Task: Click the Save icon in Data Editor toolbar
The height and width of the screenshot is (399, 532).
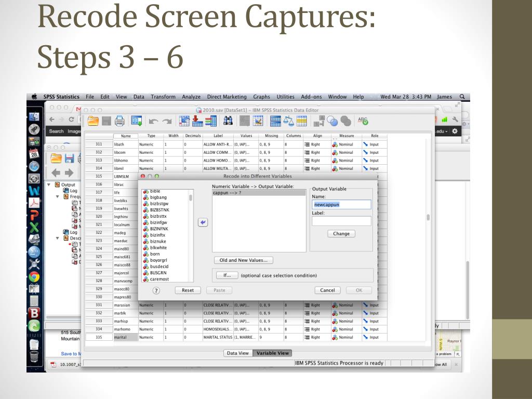Action: (x=107, y=121)
